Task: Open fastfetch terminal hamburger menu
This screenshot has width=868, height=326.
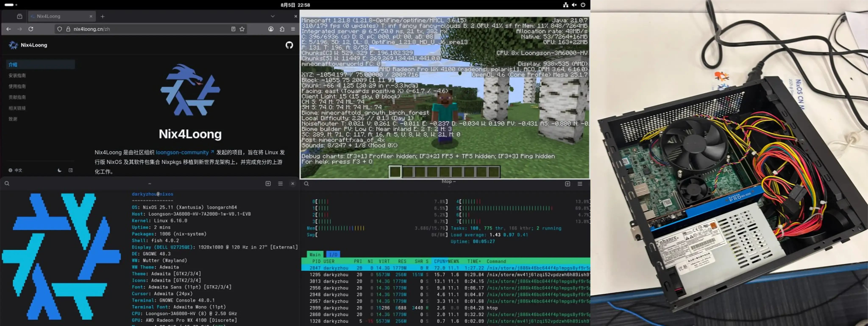Action: (280, 184)
